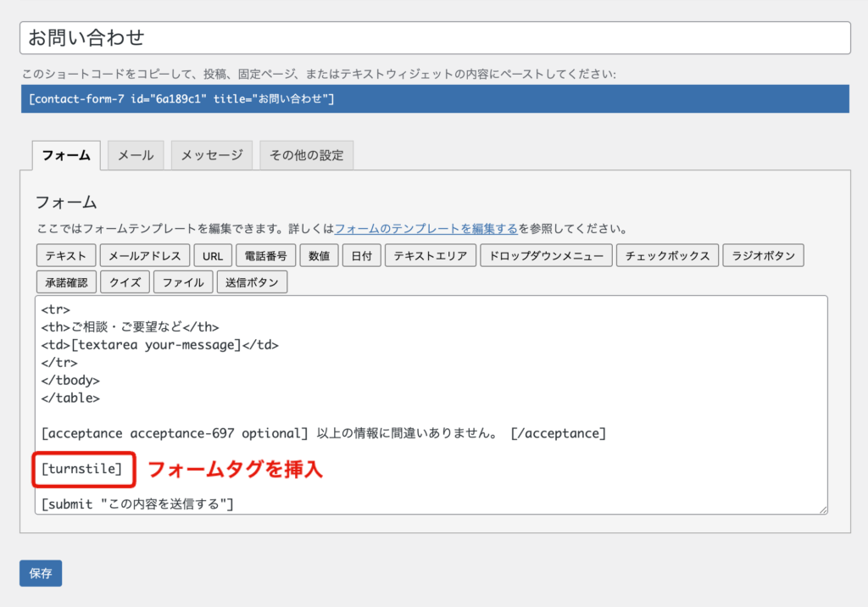Image resolution: width=868 pixels, height=607 pixels.
Task: Add a テキストエリア form tag
Action: coord(430,256)
